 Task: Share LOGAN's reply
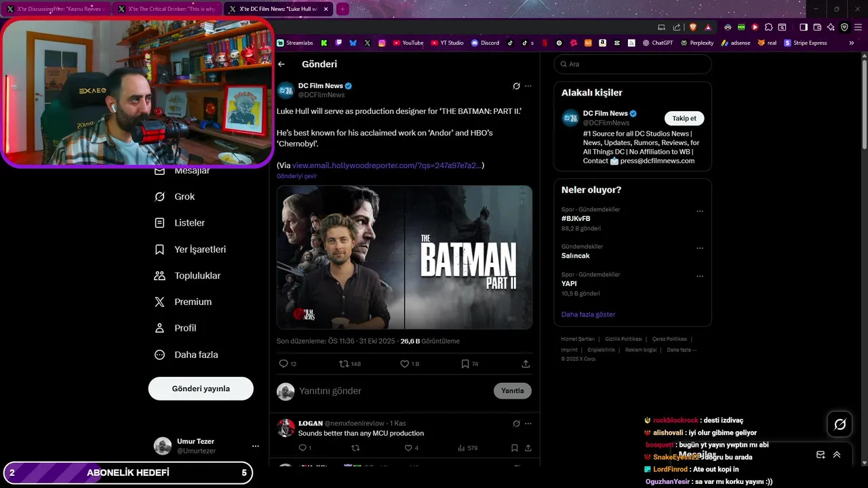(528, 448)
